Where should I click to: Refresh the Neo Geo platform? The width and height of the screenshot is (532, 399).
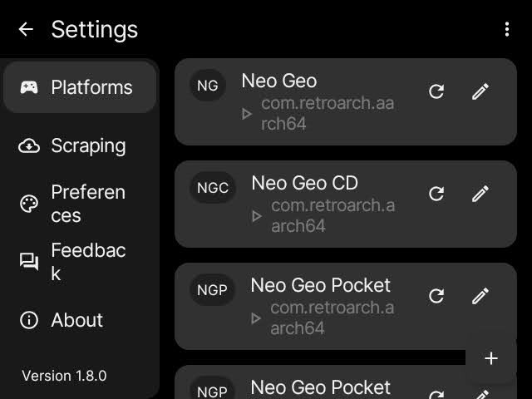tap(436, 91)
